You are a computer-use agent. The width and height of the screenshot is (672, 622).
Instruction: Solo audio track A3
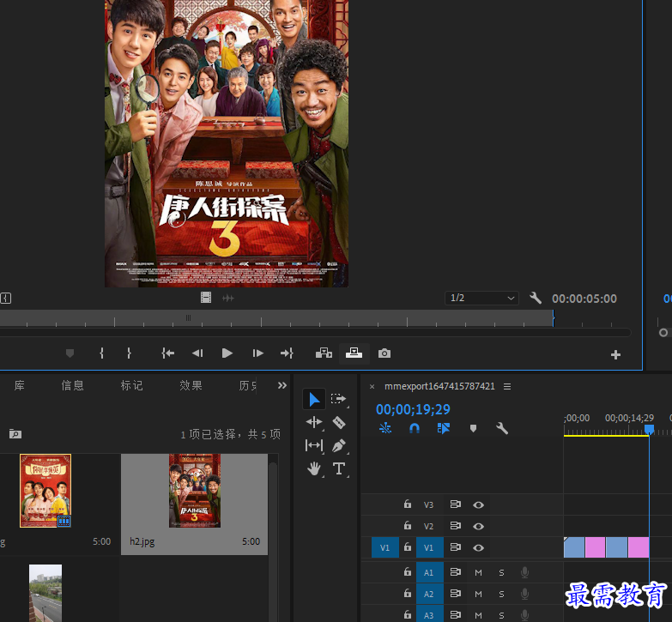(501, 615)
